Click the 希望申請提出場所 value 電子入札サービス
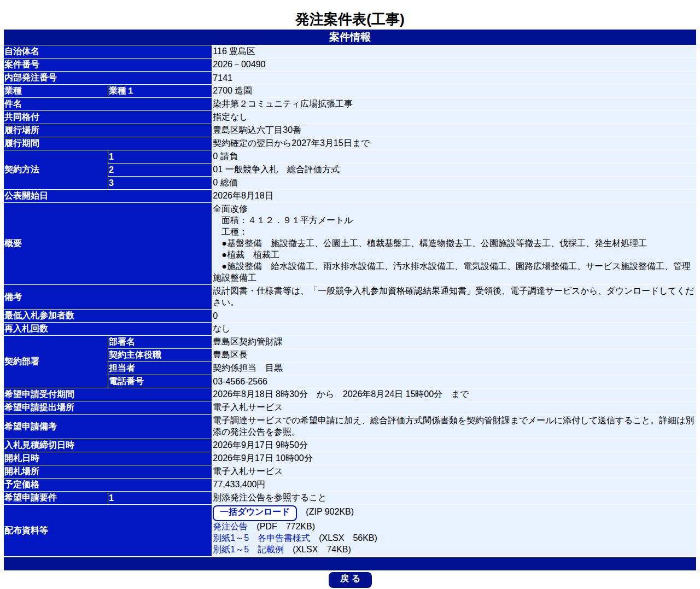Viewport: 700px width, 589px height. point(248,407)
